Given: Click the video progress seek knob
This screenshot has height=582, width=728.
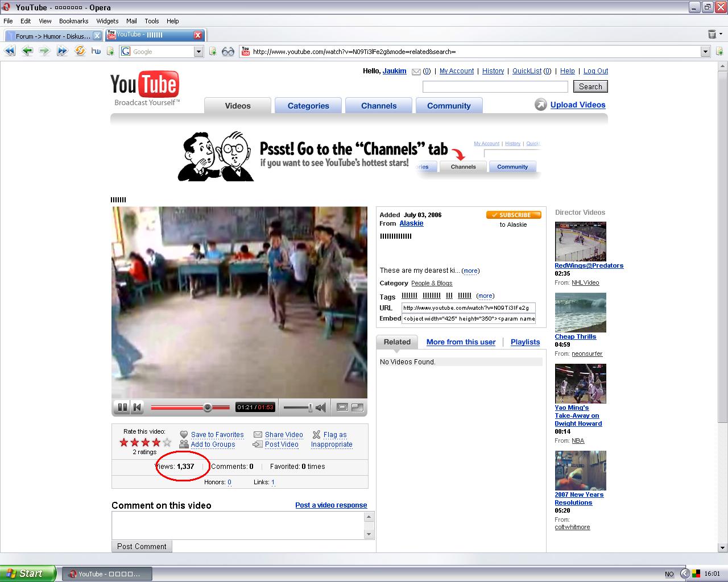Looking at the screenshot, I should point(208,407).
